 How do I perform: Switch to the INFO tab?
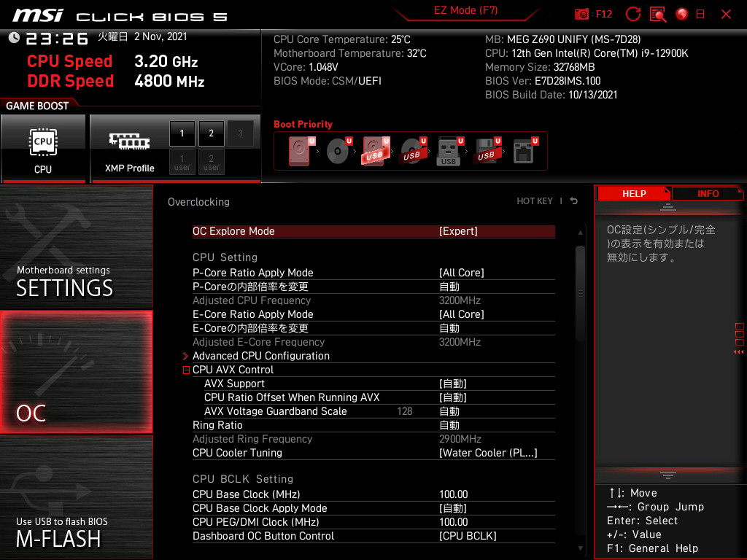tap(708, 194)
